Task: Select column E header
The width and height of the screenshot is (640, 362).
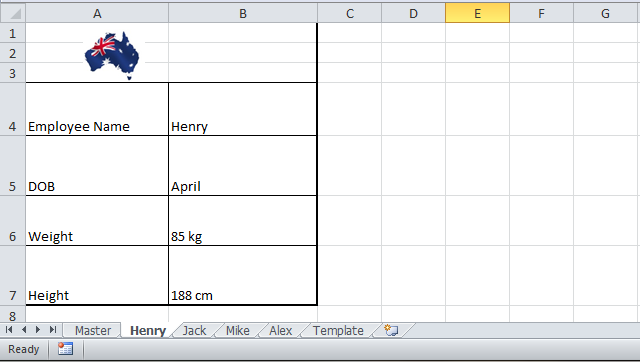Action: coord(477,13)
